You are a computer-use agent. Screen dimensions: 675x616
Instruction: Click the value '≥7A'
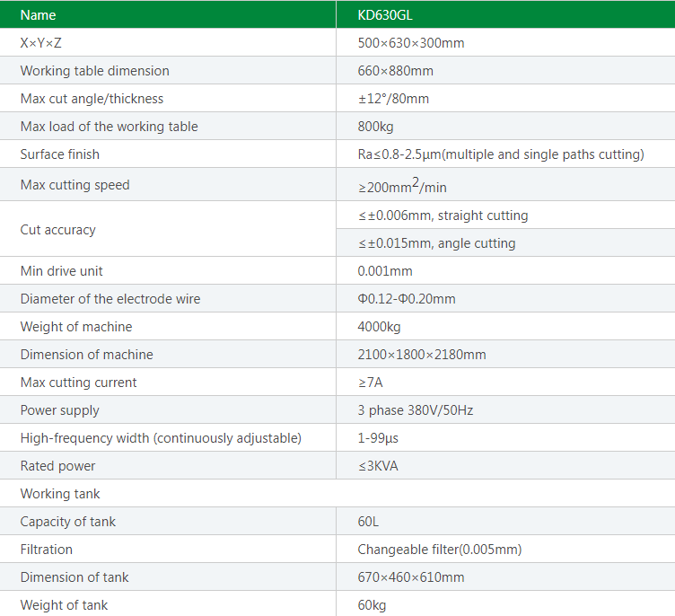[370, 383]
